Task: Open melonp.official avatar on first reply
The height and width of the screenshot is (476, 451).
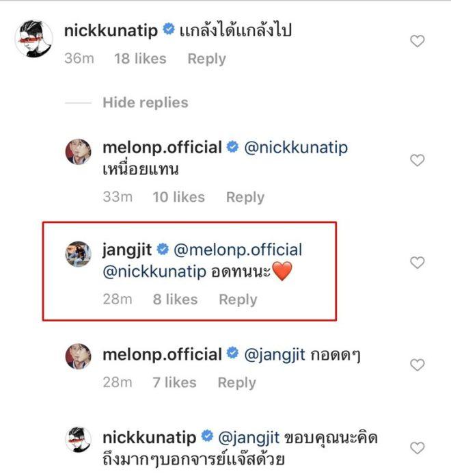Action: pos(78,152)
